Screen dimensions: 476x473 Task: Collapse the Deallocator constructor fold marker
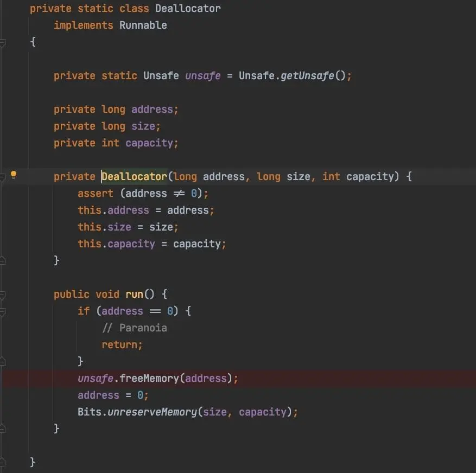click(x=2, y=177)
